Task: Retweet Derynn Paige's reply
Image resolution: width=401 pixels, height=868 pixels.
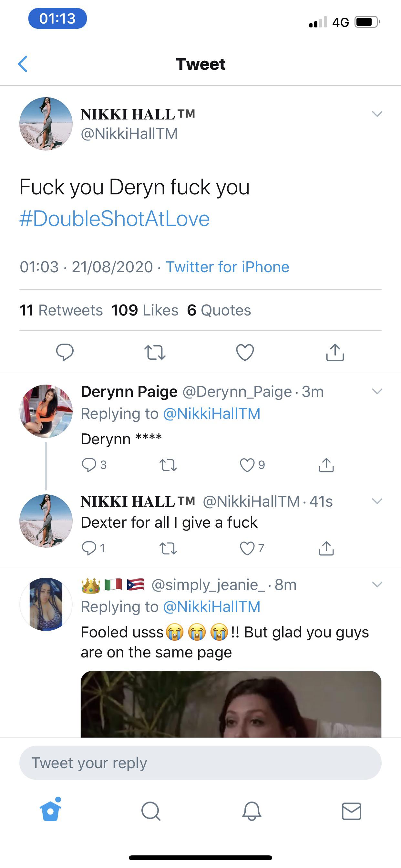Action: pyautogui.click(x=168, y=465)
